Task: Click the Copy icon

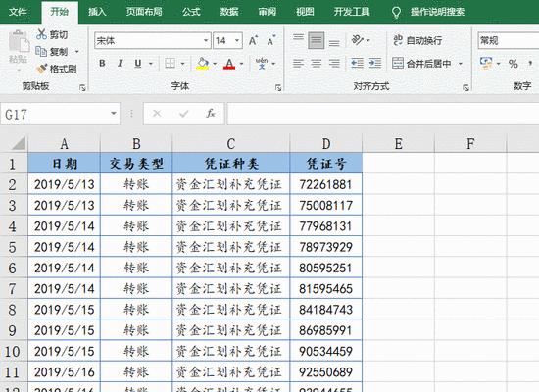Action: click(41, 52)
